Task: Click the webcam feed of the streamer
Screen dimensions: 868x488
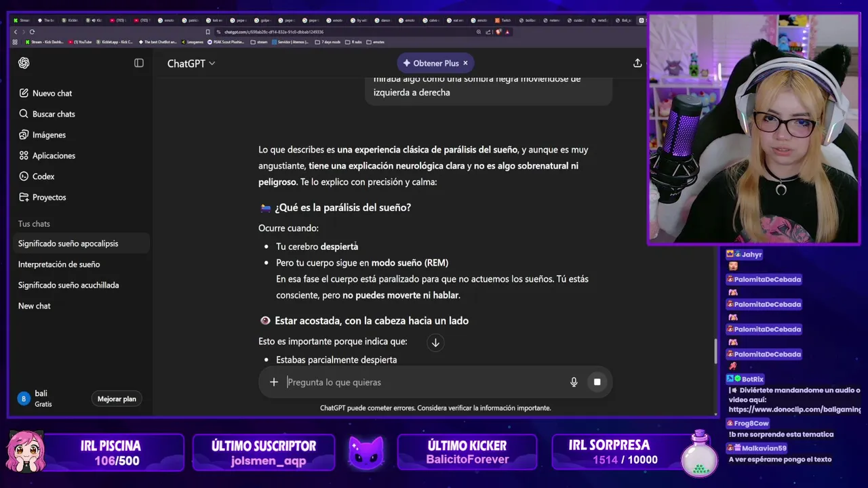Action: (x=754, y=129)
